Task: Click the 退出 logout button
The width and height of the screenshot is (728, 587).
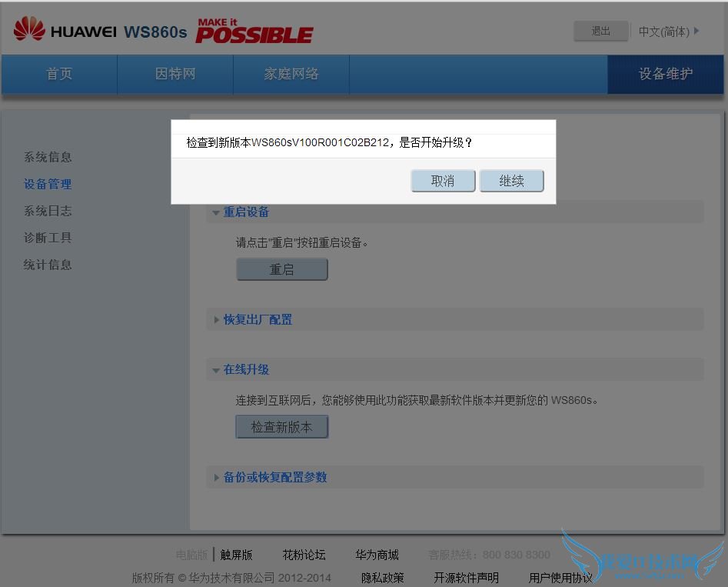Action: 600,31
